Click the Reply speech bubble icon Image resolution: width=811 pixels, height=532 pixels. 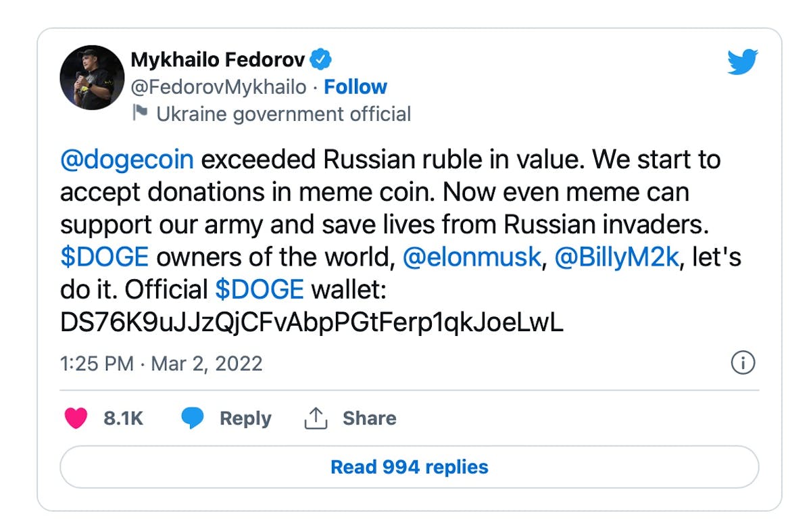tap(193, 418)
